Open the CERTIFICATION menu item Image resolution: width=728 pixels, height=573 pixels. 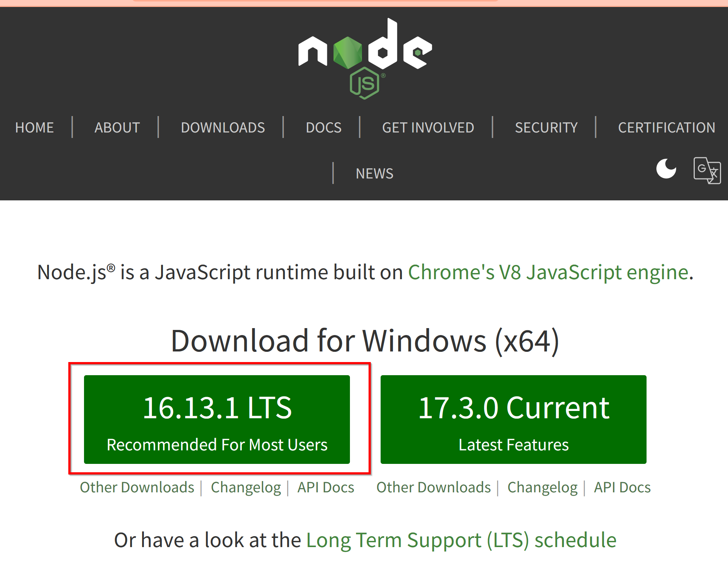coord(667,127)
